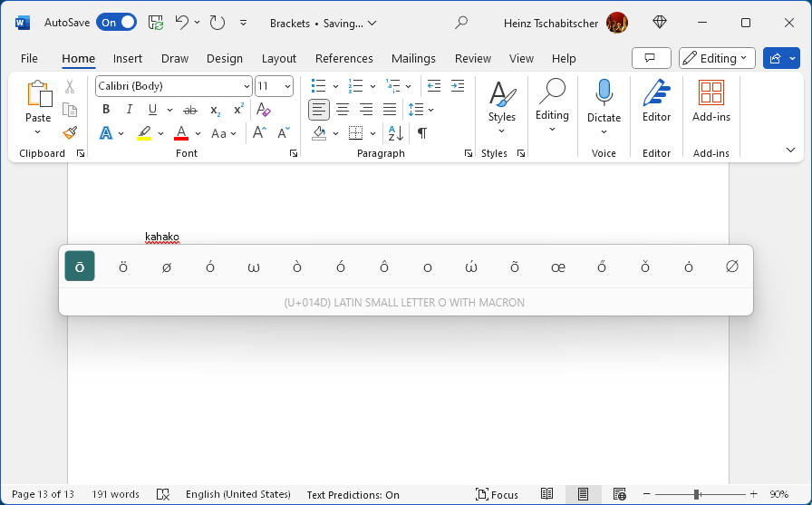Click the Share button
The height and width of the screenshot is (505, 812).
775,58
